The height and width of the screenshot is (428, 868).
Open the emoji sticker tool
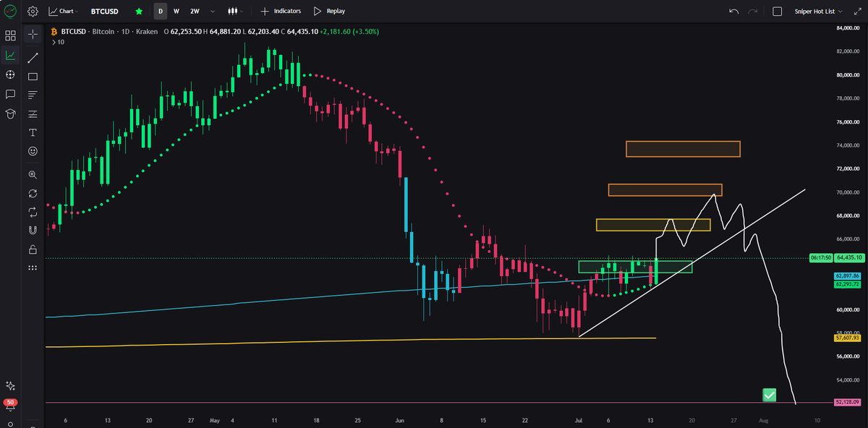tap(33, 151)
